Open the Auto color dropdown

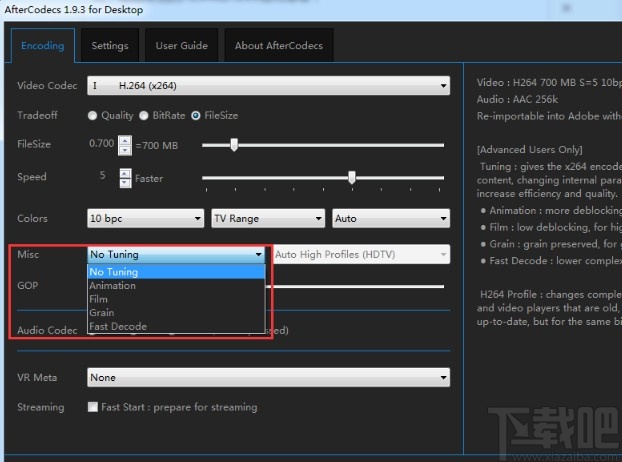click(390, 218)
